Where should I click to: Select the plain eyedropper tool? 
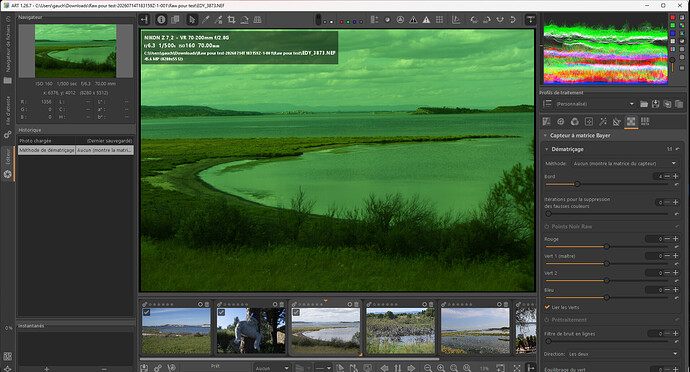[x=206, y=19]
